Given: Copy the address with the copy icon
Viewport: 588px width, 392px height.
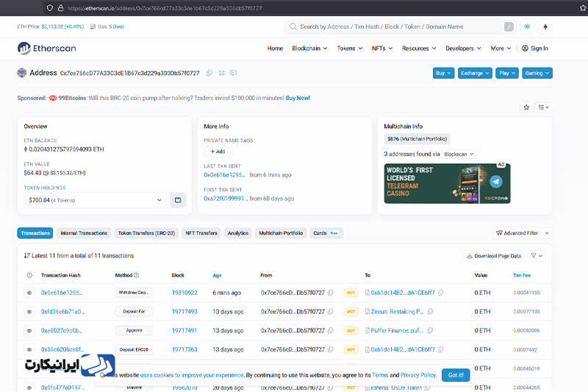Looking at the screenshot, I should (x=209, y=73).
